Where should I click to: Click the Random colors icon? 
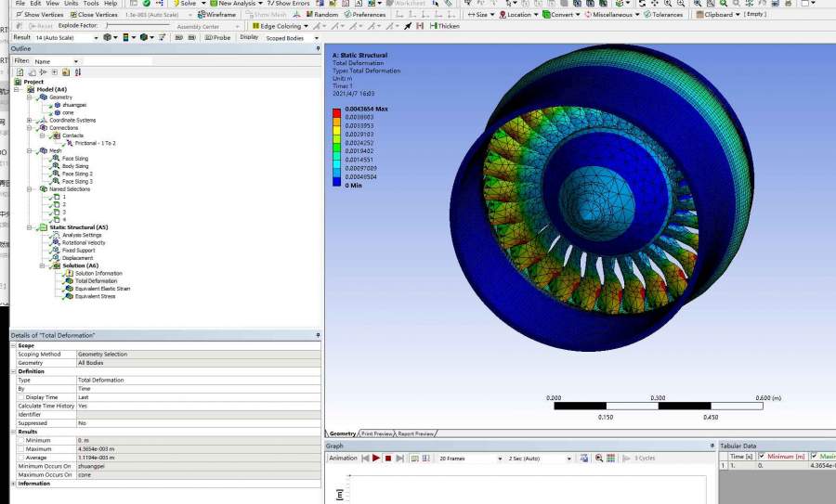(x=322, y=15)
